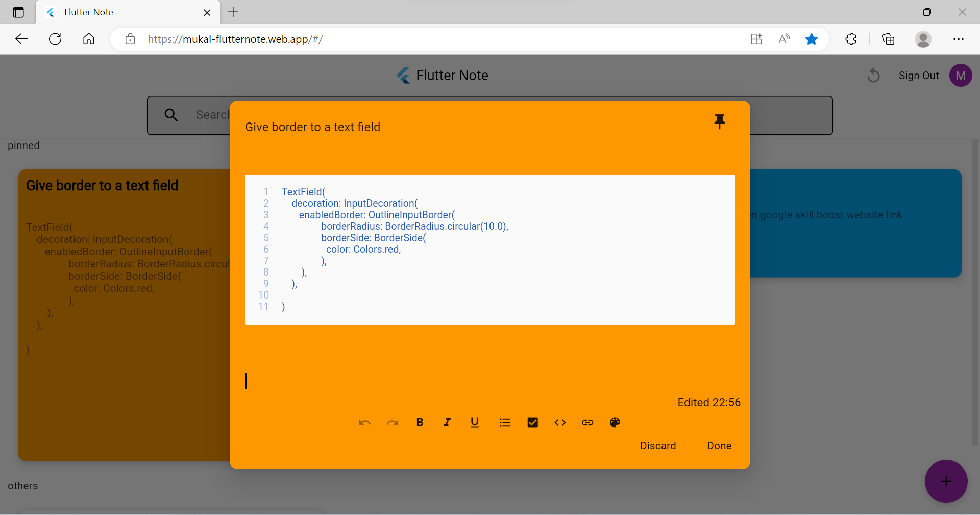
Task: Click the 'Edited 22:56' timestamp
Action: click(x=709, y=402)
